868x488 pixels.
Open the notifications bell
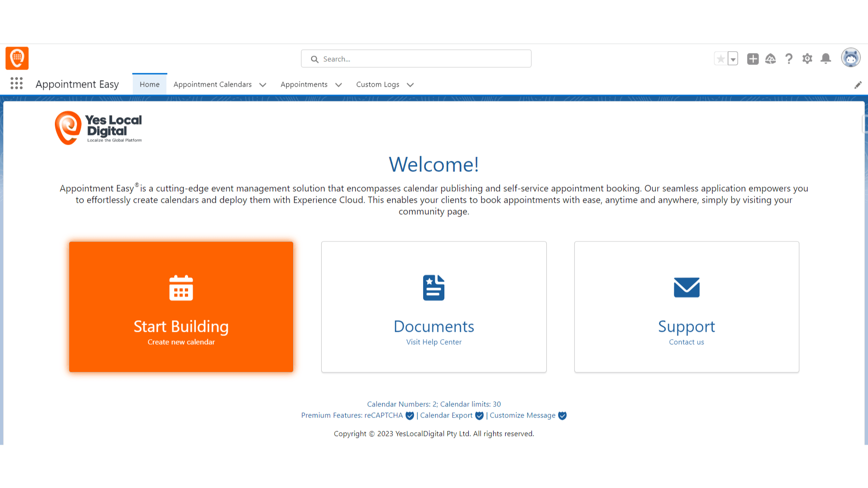[826, 59]
